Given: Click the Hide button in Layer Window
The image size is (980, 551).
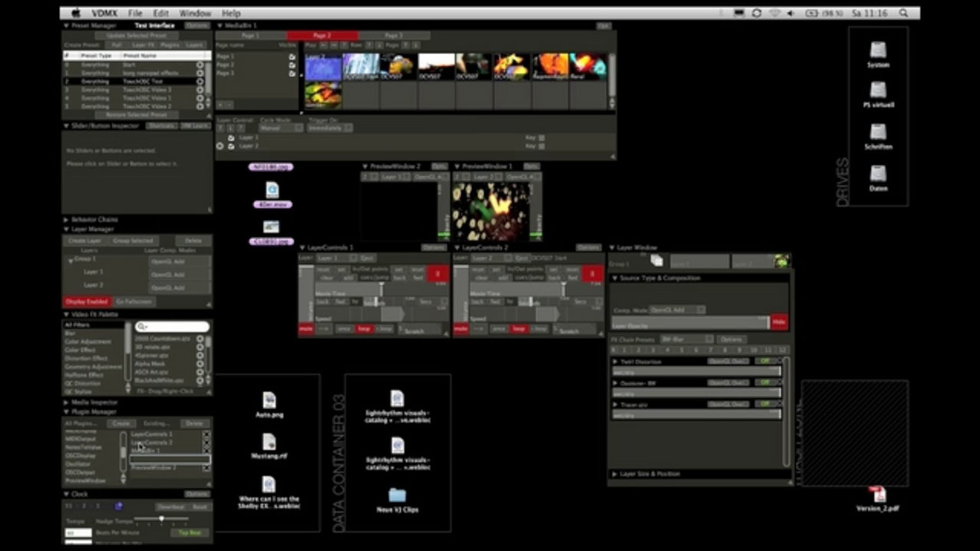Looking at the screenshot, I should [779, 322].
